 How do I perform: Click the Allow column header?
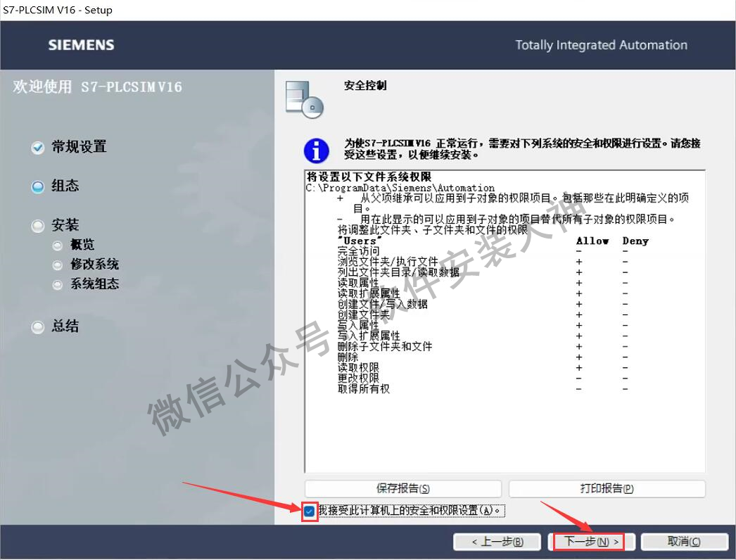click(x=592, y=241)
